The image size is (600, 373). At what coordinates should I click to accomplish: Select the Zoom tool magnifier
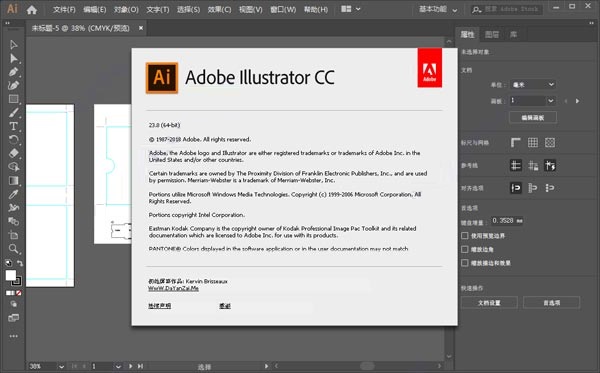click(13, 249)
